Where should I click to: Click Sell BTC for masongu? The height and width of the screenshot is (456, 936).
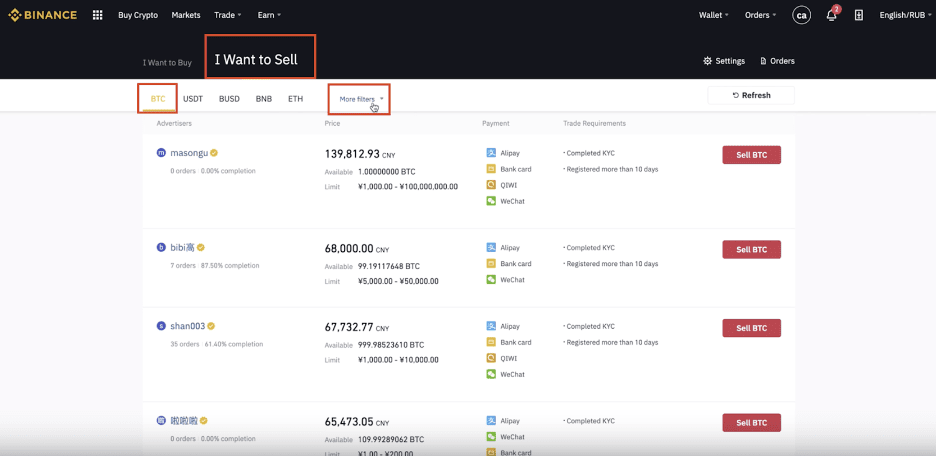[x=752, y=155]
